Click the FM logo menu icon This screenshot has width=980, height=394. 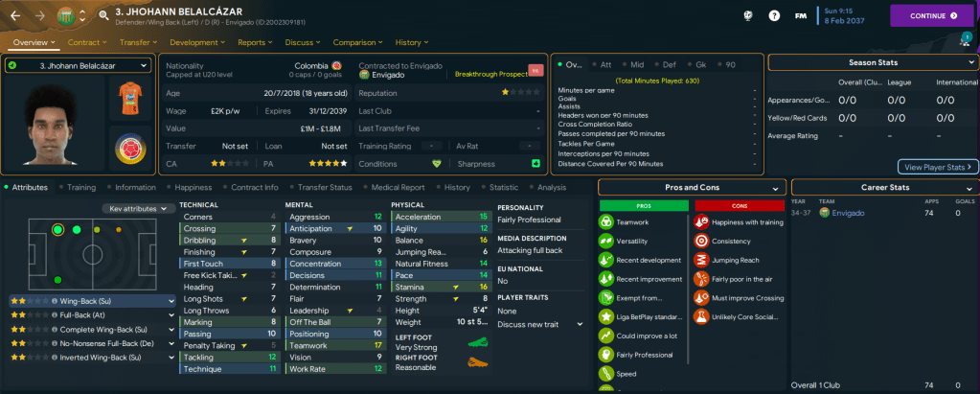[x=801, y=16]
